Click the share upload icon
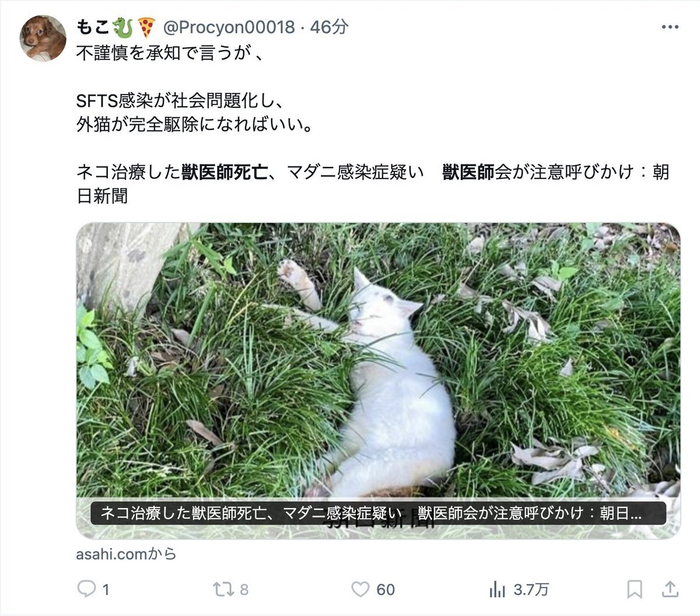The image size is (700, 616). pyautogui.click(x=670, y=589)
